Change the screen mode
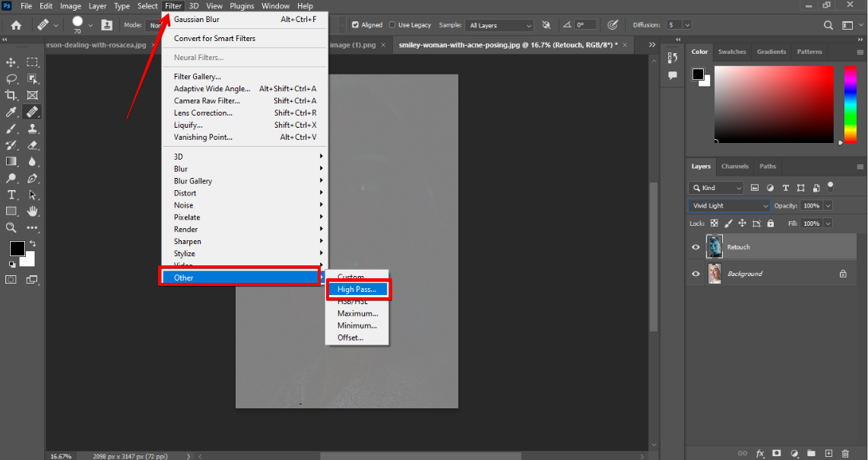 click(32, 280)
